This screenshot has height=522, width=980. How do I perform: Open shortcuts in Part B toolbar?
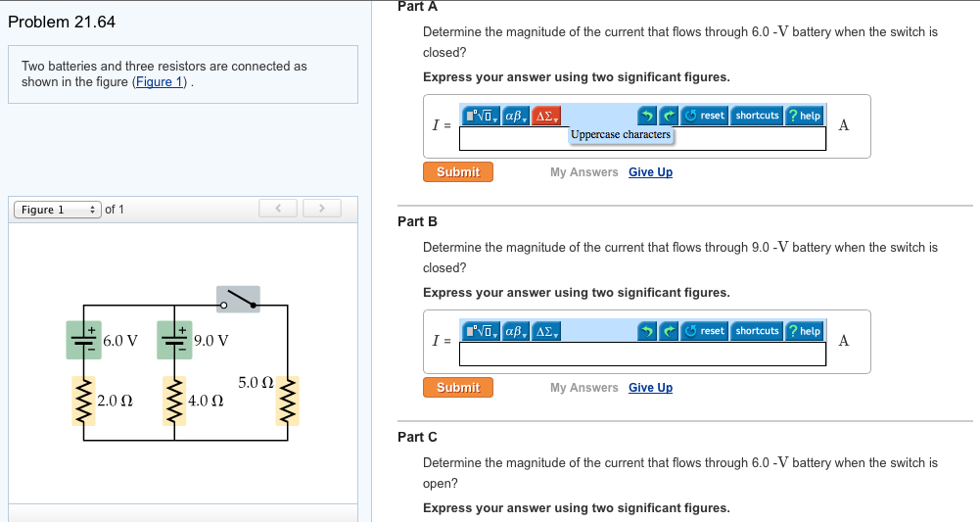[757, 331]
